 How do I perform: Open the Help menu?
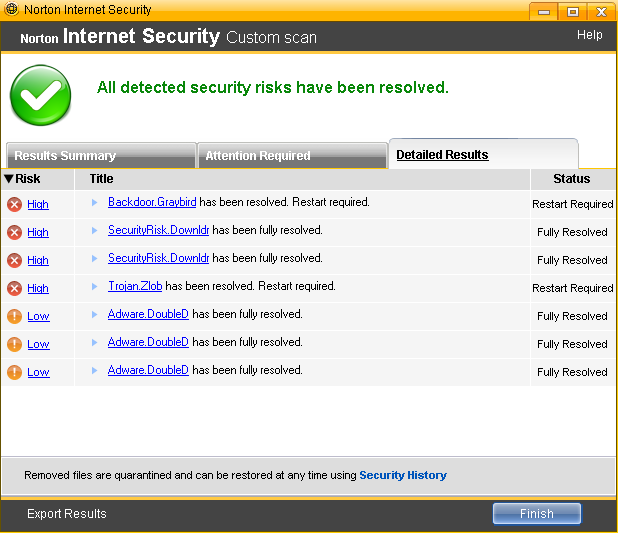[x=590, y=35]
